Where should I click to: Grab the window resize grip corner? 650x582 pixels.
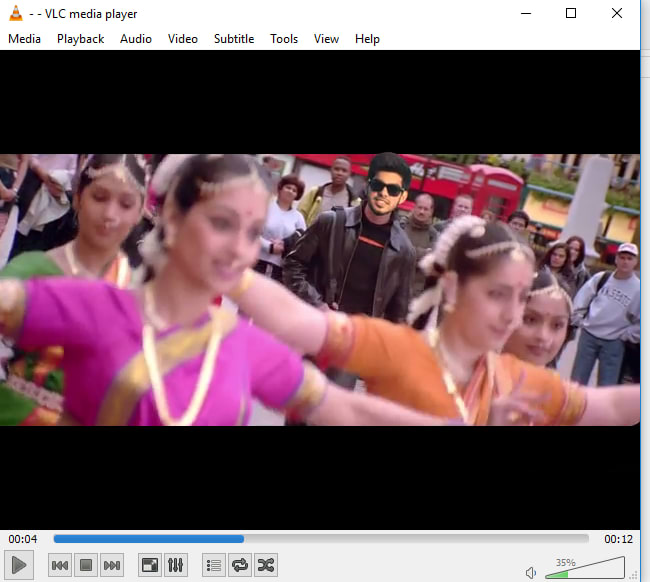pyautogui.click(x=633, y=575)
